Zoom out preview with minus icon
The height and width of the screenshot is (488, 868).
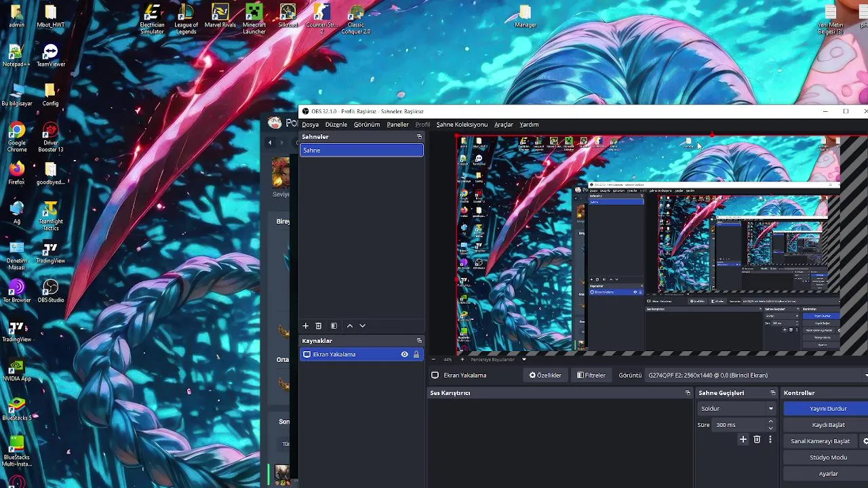[x=435, y=359]
